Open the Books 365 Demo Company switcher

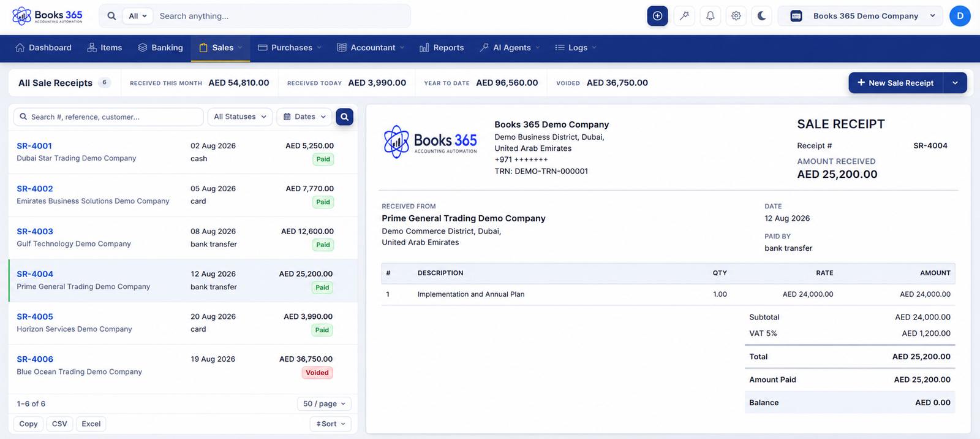click(861, 16)
